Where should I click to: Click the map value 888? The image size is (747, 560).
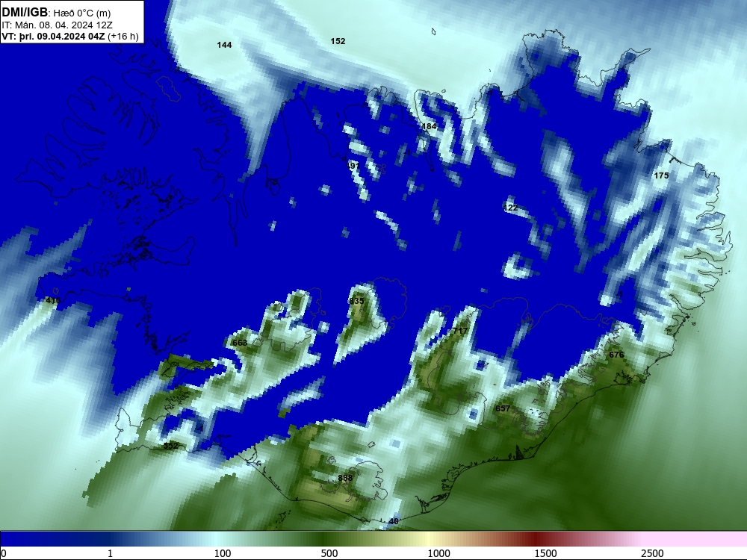345,478
